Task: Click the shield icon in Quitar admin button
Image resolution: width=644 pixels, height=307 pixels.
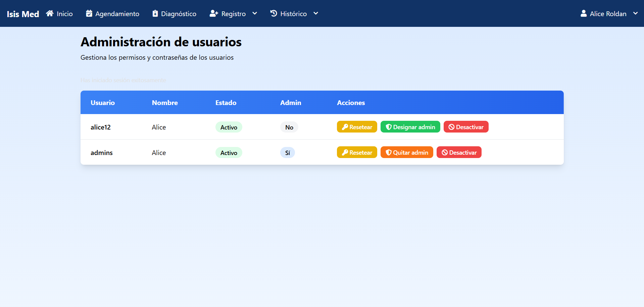Action: pyautogui.click(x=389, y=153)
